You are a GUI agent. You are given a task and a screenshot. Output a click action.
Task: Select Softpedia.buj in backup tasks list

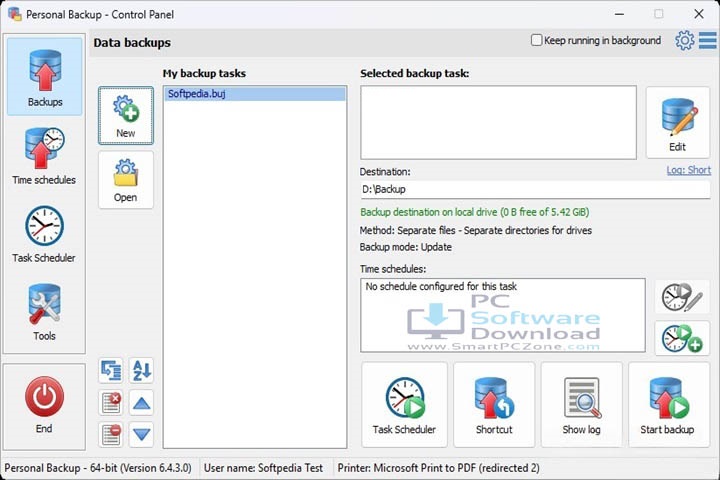point(255,94)
